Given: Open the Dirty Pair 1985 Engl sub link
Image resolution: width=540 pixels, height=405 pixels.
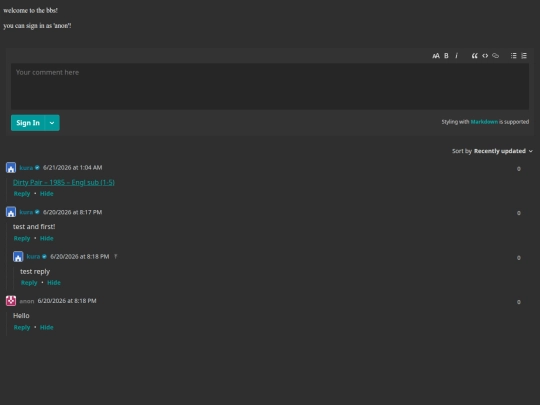Looking at the screenshot, I should [64, 183].
